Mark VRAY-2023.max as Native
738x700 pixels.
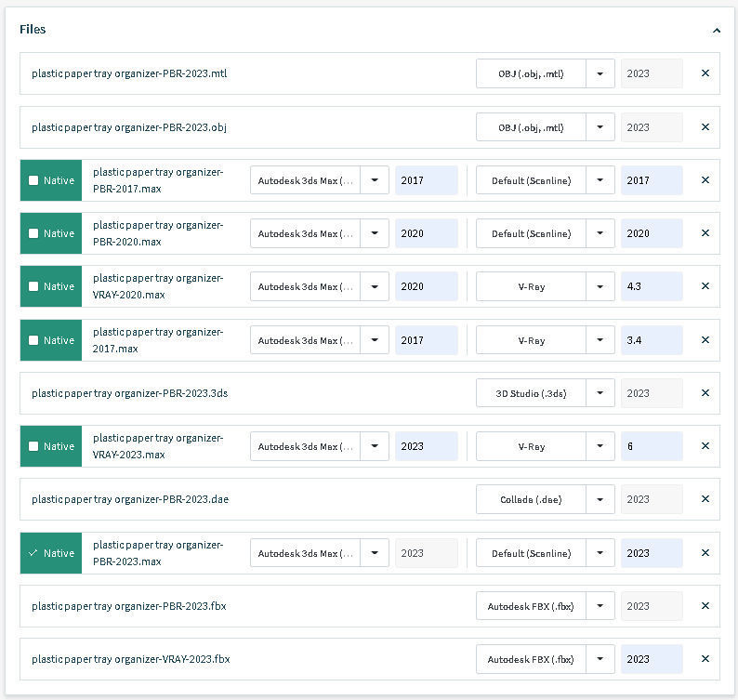click(x=33, y=446)
